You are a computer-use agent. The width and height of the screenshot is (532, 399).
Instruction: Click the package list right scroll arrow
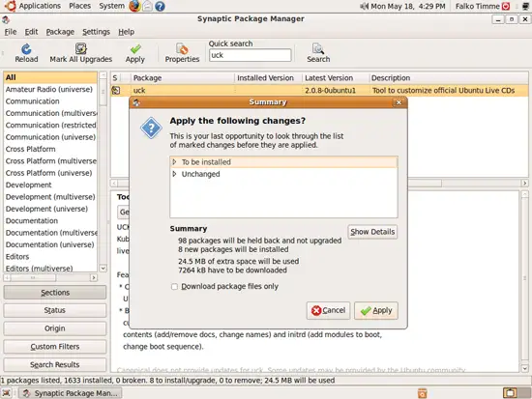(x=524, y=183)
